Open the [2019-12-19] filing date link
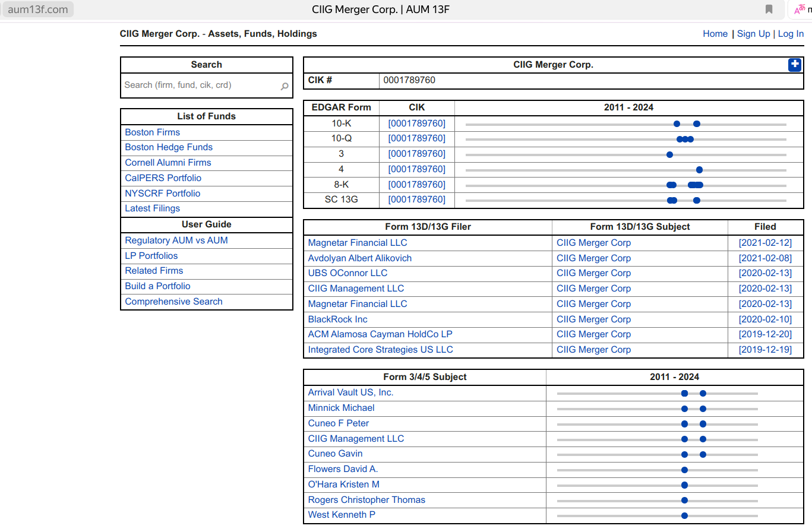The image size is (812, 532). coord(765,350)
